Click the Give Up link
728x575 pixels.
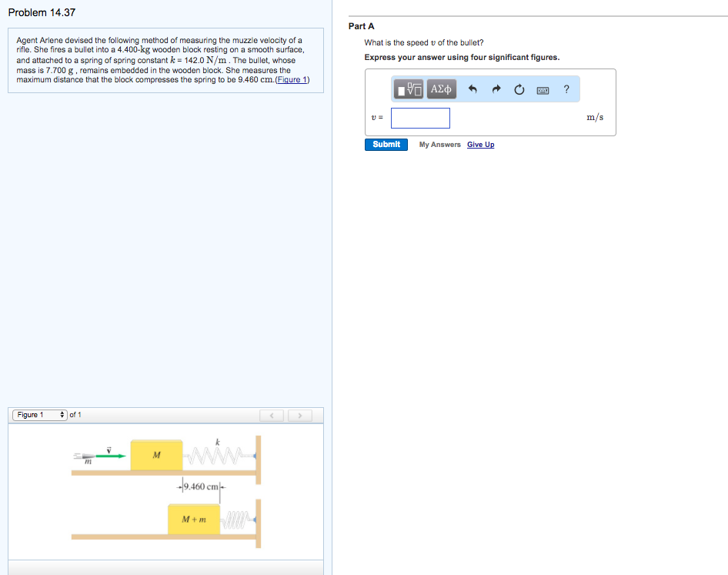(x=480, y=145)
